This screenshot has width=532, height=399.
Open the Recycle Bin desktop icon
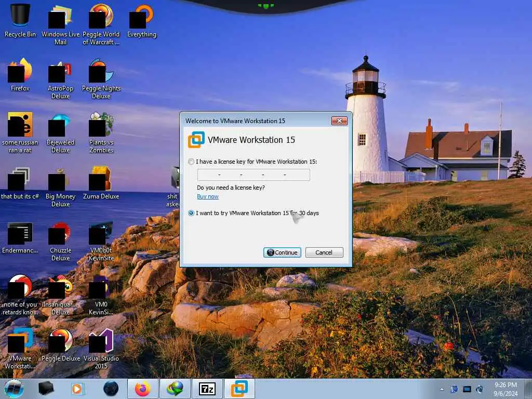point(20,20)
